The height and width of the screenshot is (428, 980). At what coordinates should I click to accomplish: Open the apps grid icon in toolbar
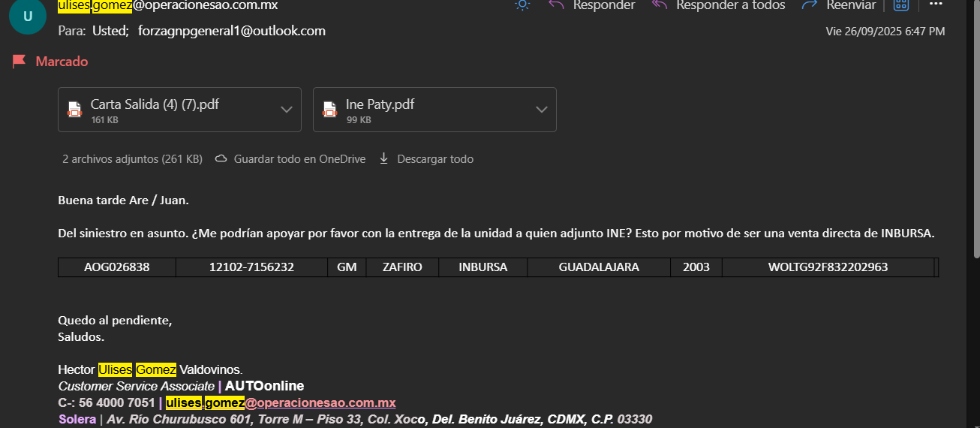point(901,5)
